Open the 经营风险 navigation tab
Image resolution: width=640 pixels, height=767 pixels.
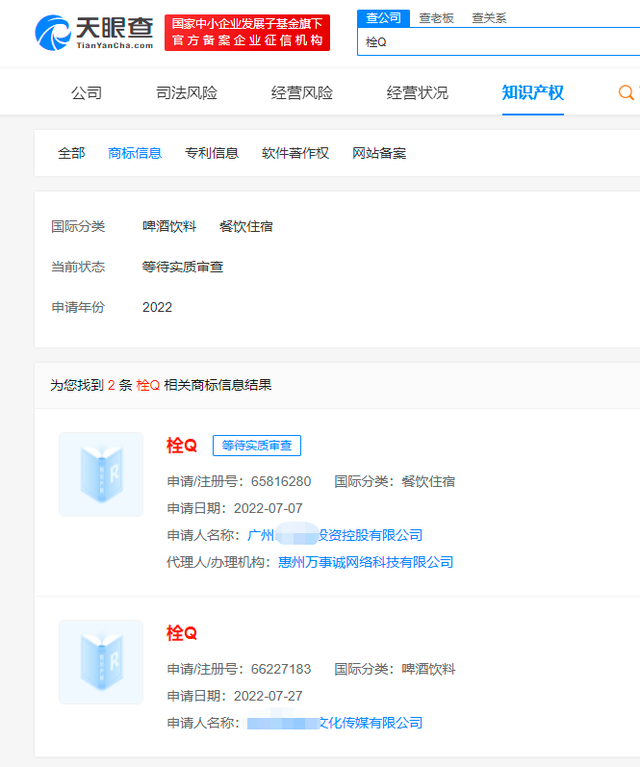(x=302, y=92)
